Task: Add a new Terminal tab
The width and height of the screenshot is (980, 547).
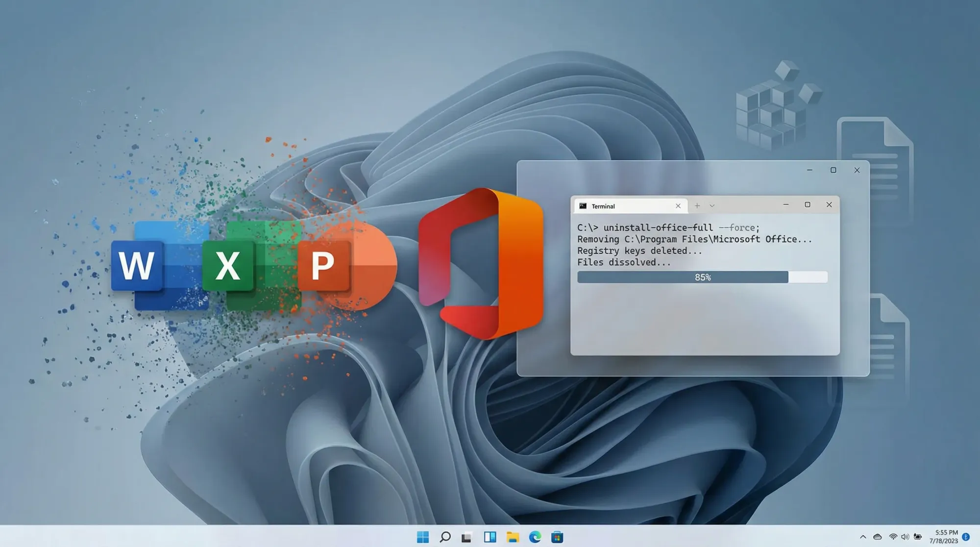Action: click(x=697, y=206)
